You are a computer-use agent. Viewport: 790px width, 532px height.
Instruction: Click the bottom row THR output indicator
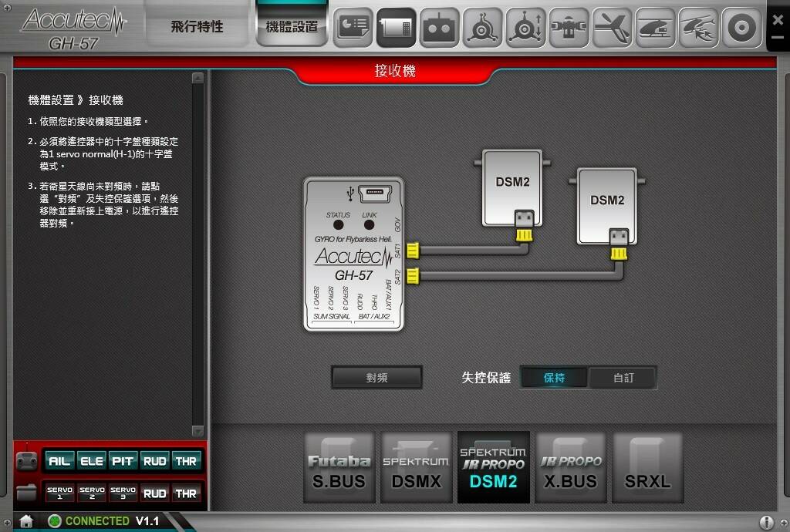(186, 493)
